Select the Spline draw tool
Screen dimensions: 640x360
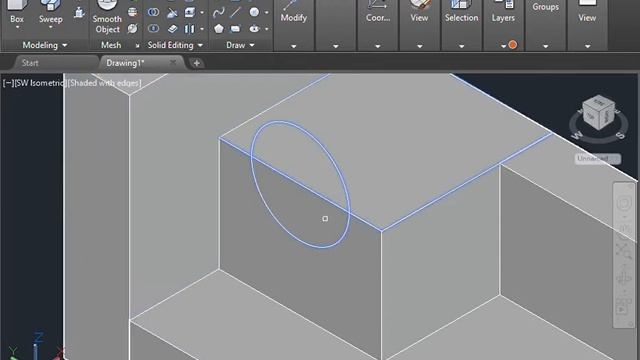pos(218,12)
